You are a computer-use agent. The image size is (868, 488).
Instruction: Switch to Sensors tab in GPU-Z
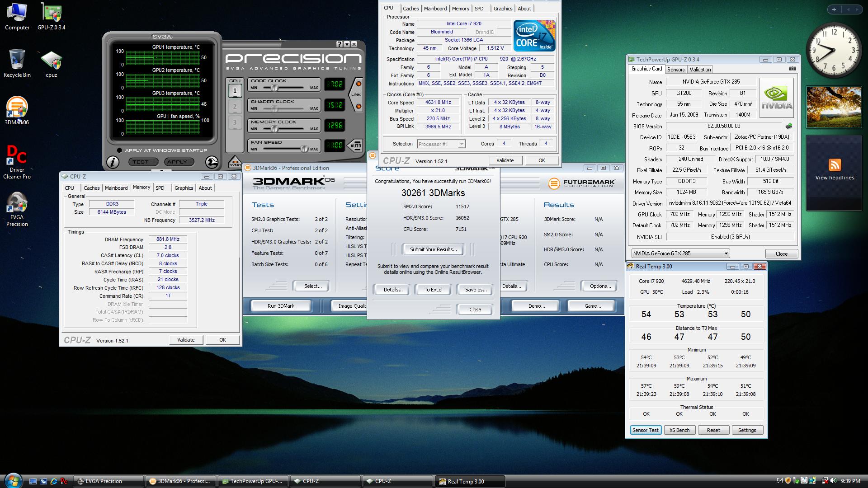coord(675,70)
